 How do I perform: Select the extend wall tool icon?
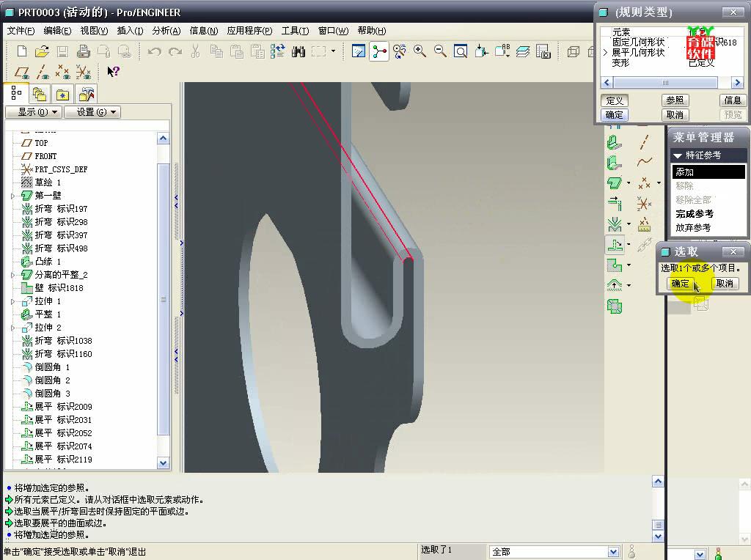[615, 204]
